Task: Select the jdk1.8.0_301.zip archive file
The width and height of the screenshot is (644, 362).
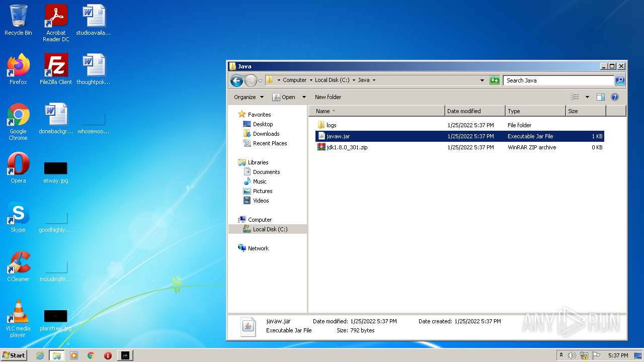Action: [347, 147]
